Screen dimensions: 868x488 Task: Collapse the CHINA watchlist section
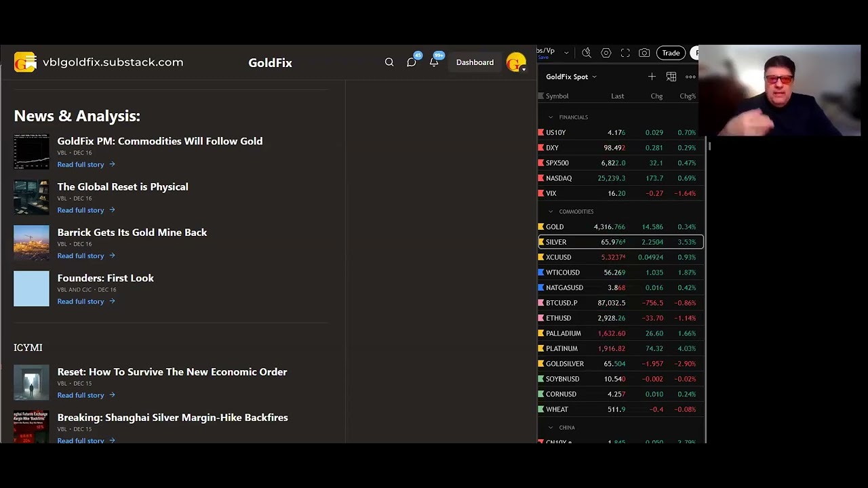[551, 428]
